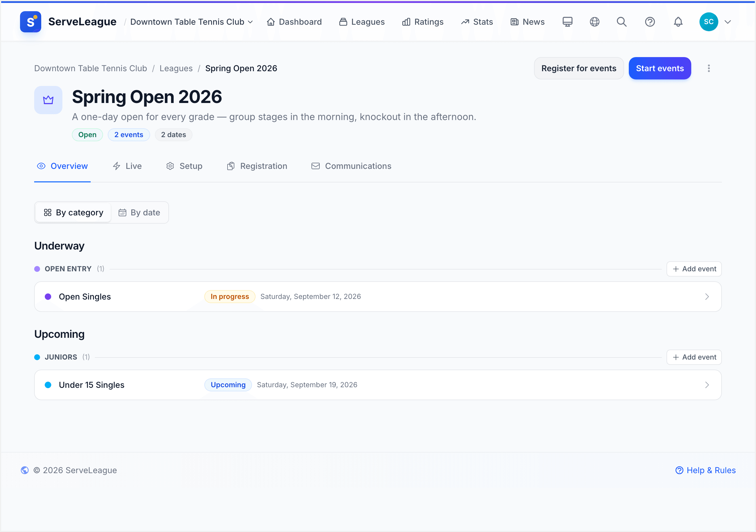This screenshot has width=756, height=532.
Task: Click the globe language icon
Action: point(594,22)
